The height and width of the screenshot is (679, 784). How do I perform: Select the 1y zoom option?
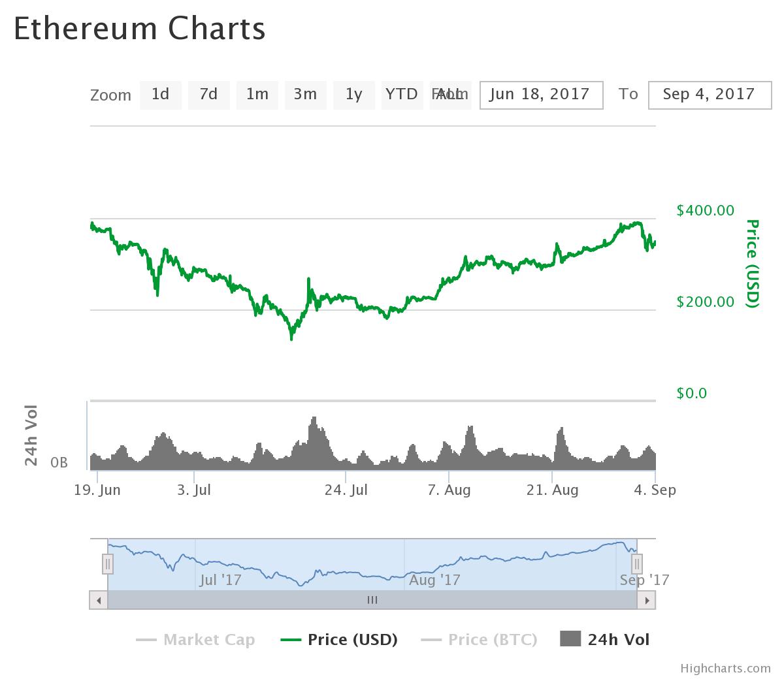click(353, 95)
